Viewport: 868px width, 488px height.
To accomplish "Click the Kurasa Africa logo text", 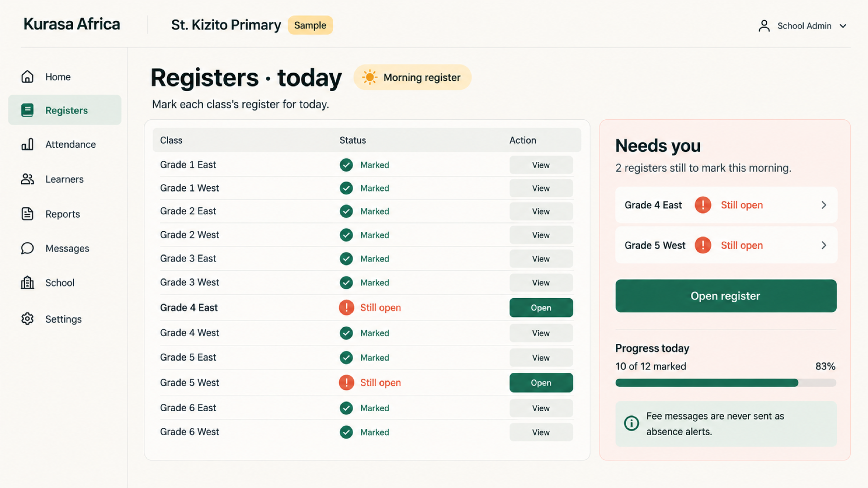I will coord(72,24).
